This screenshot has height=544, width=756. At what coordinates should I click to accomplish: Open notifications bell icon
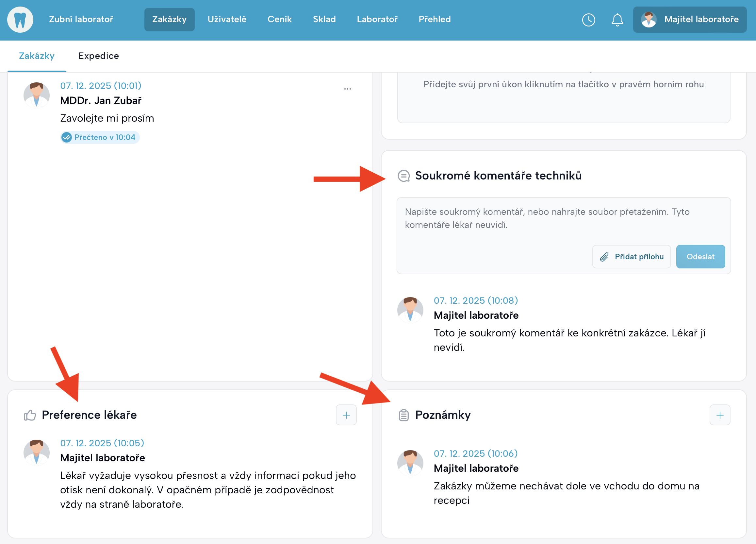coord(617,20)
